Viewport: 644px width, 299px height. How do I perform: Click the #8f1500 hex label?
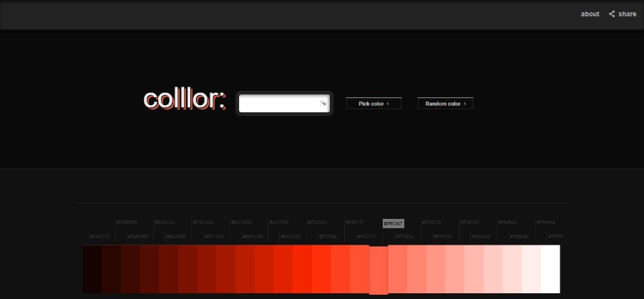[x=214, y=237]
